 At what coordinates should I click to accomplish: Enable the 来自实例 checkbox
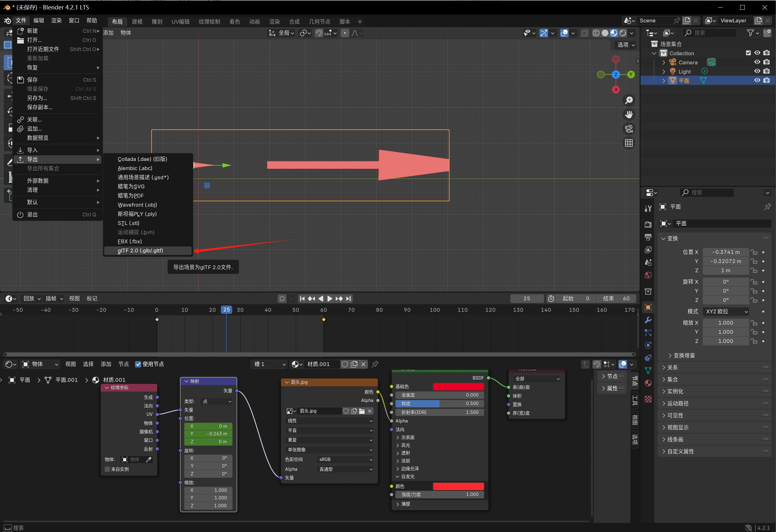108,469
